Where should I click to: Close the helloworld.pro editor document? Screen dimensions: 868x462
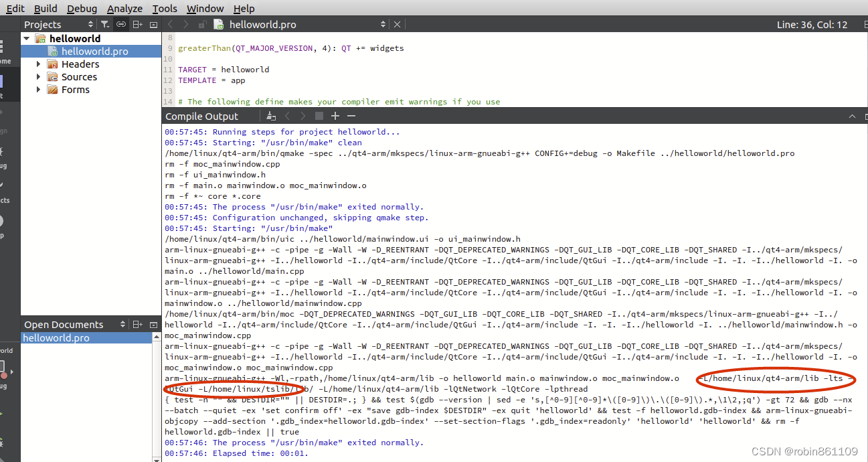(x=397, y=24)
